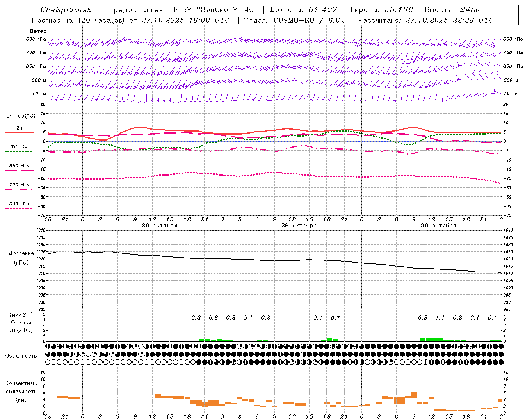Select the 'Долгота: 61.407' longitude value

[304, 10]
